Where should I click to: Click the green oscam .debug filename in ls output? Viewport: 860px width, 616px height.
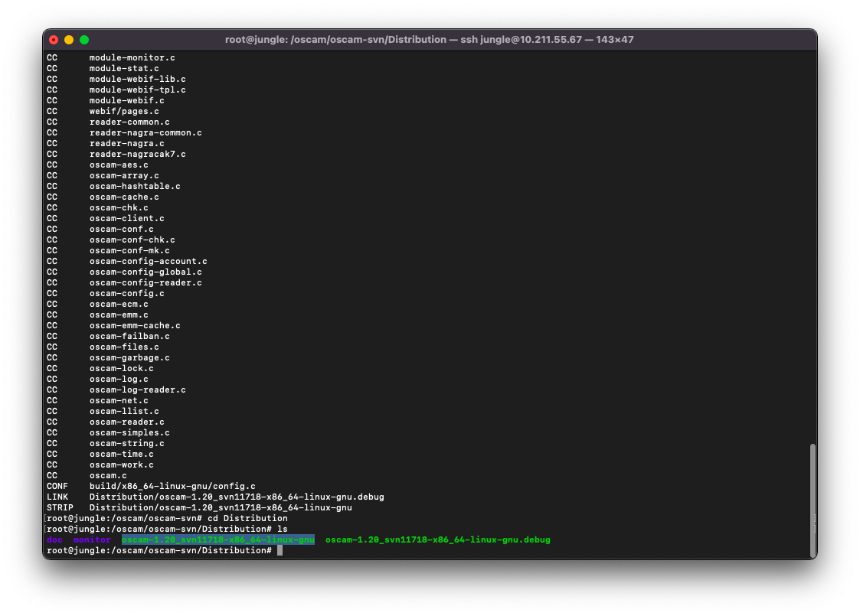pyautogui.click(x=437, y=539)
